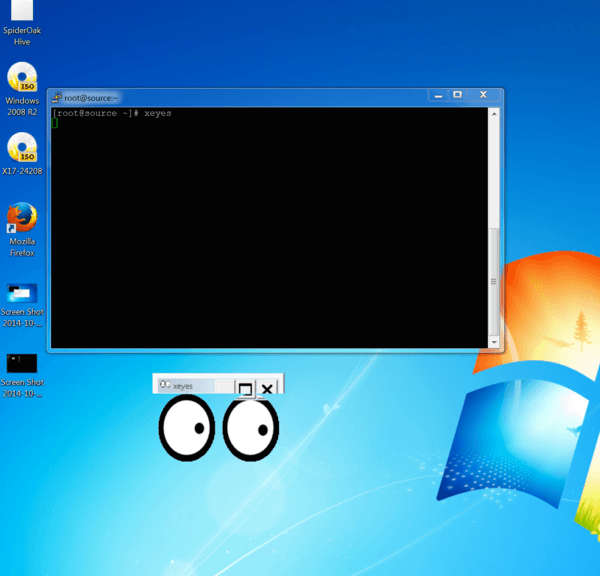Click the xeyes window title icon
This screenshot has height=576, width=600.
[165, 385]
